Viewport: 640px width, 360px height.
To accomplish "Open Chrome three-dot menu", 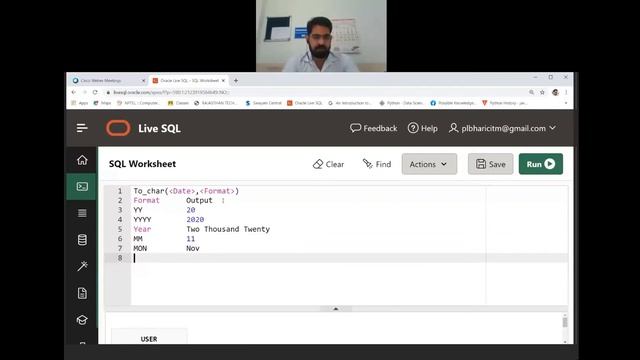I will pos(567,93).
